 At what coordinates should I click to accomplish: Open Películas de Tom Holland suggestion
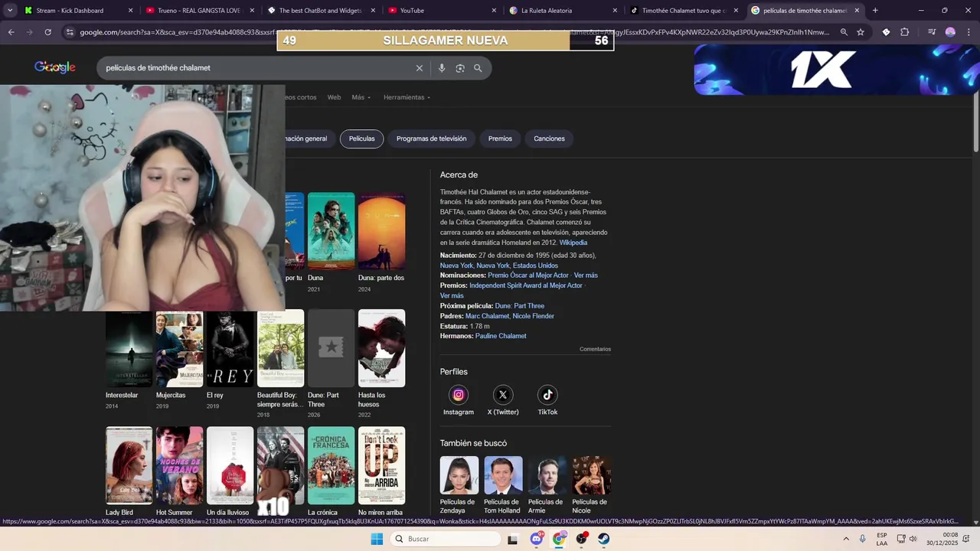coord(503,485)
